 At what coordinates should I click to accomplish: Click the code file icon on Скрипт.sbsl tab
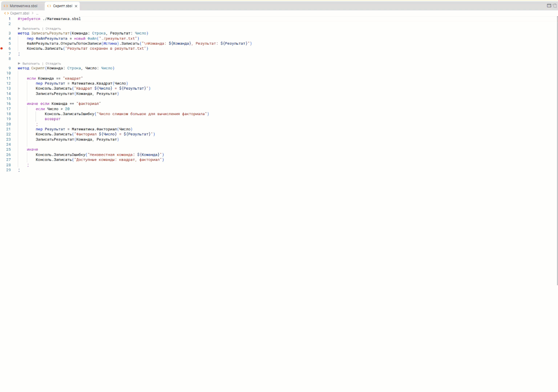tap(49, 6)
